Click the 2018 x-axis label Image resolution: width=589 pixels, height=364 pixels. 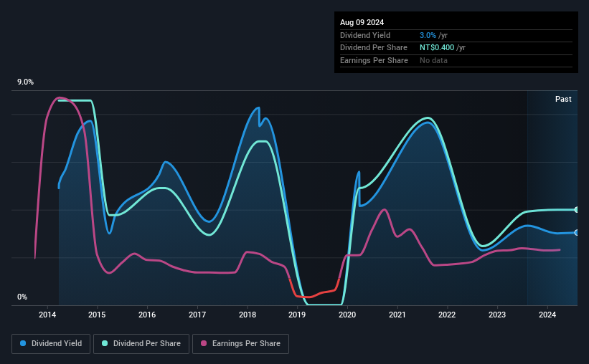pyautogui.click(x=248, y=315)
